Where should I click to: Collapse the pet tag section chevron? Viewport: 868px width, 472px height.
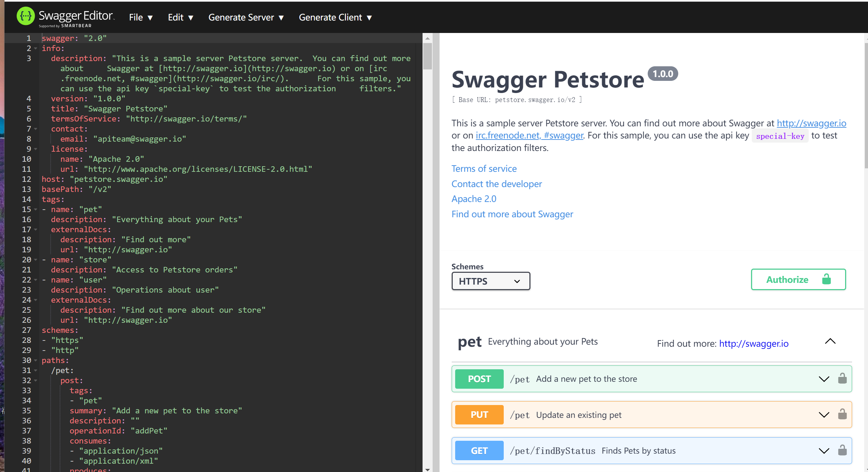(x=830, y=342)
